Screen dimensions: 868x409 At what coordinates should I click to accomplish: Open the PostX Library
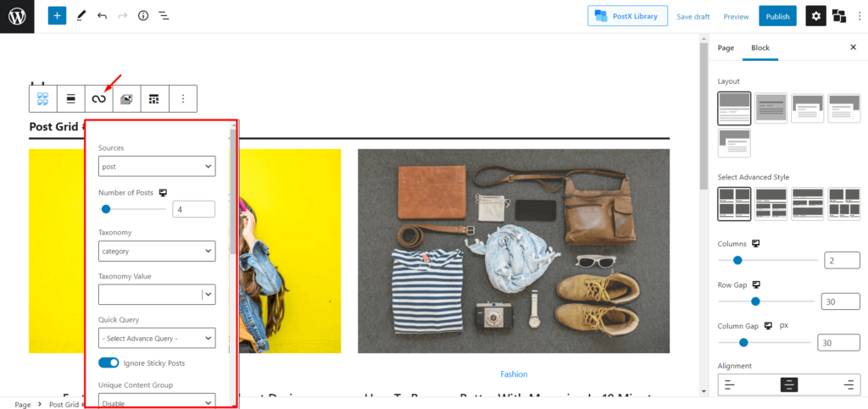(x=628, y=16)
